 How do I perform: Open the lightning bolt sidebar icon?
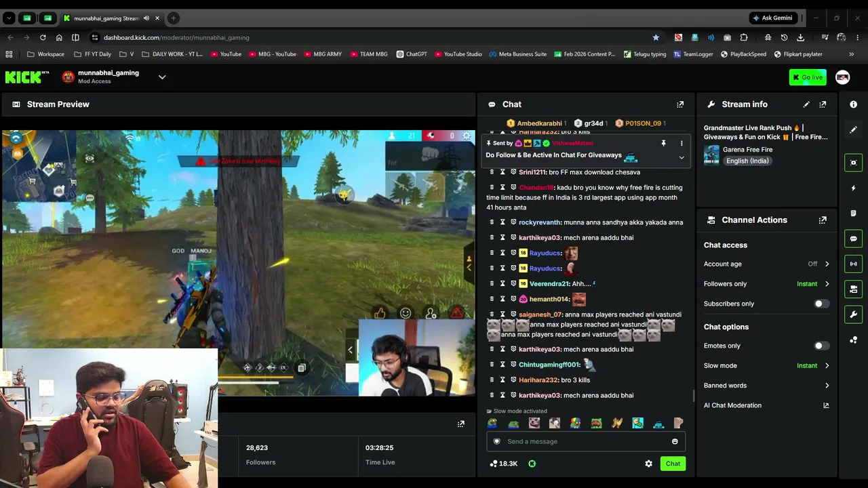854,188
